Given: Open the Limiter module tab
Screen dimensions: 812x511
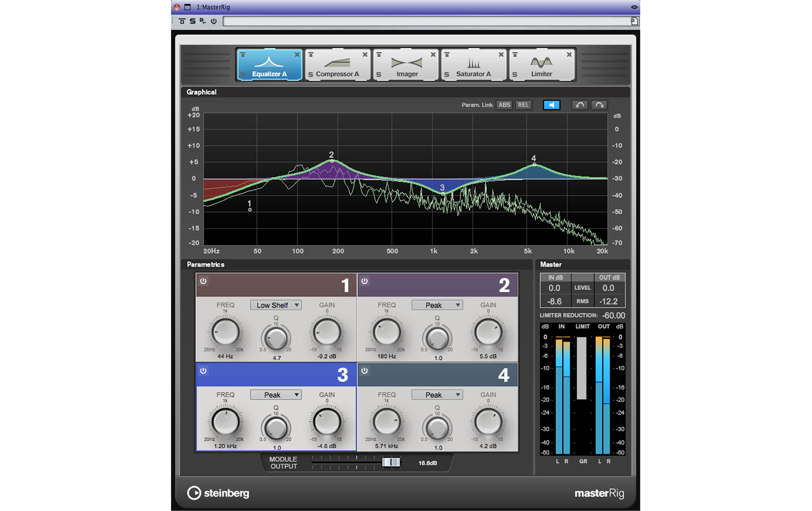Looking at the screenshot, I should [542, 65].
